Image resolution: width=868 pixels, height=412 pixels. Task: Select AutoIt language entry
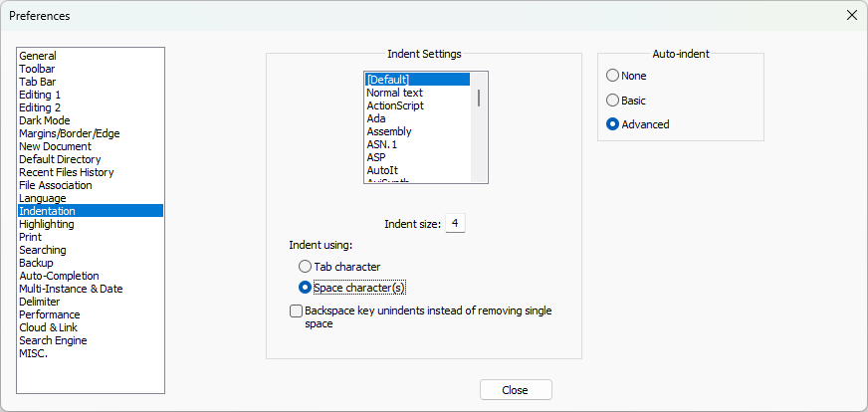(x=383, y=170)
